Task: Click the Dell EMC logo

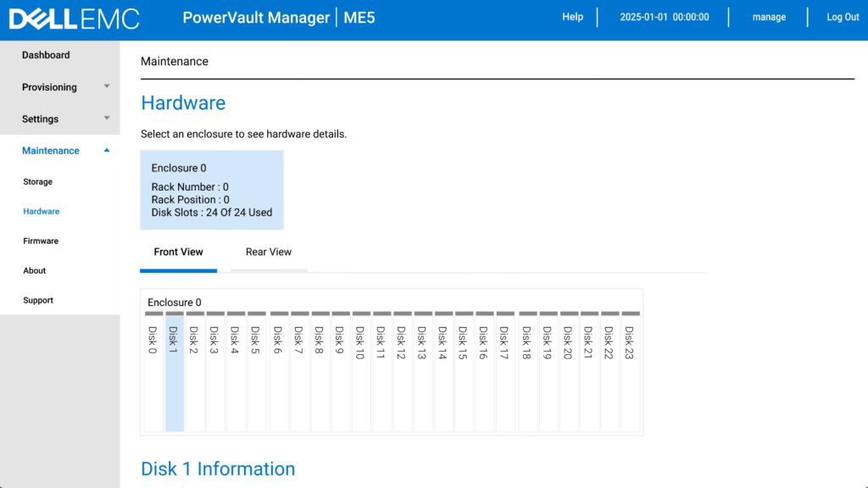Action: [74, 18]
